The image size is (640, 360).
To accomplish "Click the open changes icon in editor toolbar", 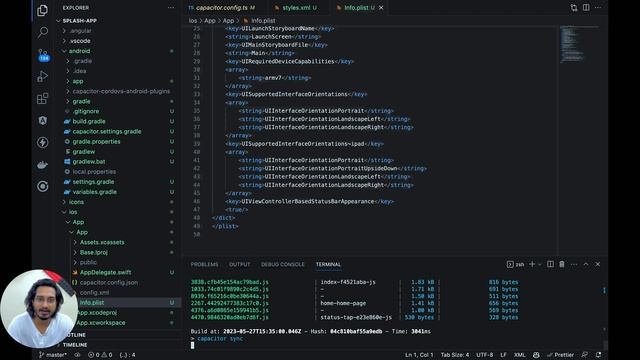I will 574,8.
